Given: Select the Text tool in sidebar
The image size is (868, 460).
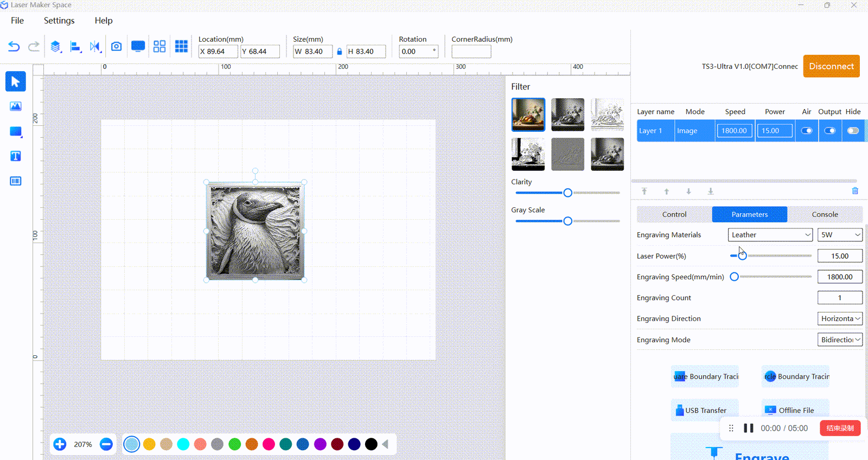Looking at the screenshot, I should [x=16, y=156].
